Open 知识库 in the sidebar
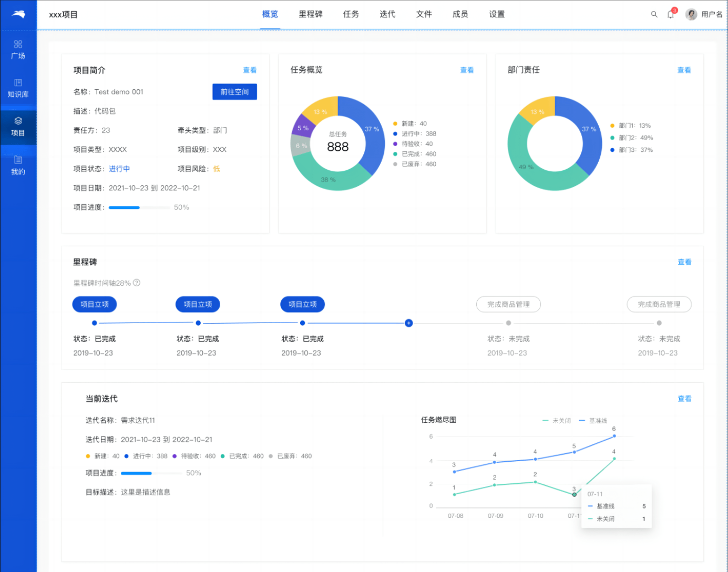This screenshot has height=572, width=728. click(x=18, y=88)
